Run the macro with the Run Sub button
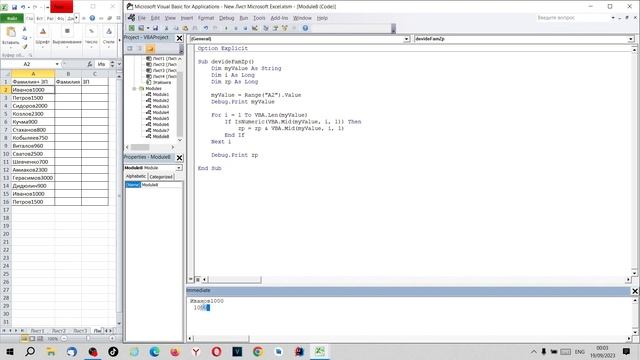This screenshot has height=360, width=640. pyautogui.click(x=226, y=28)
